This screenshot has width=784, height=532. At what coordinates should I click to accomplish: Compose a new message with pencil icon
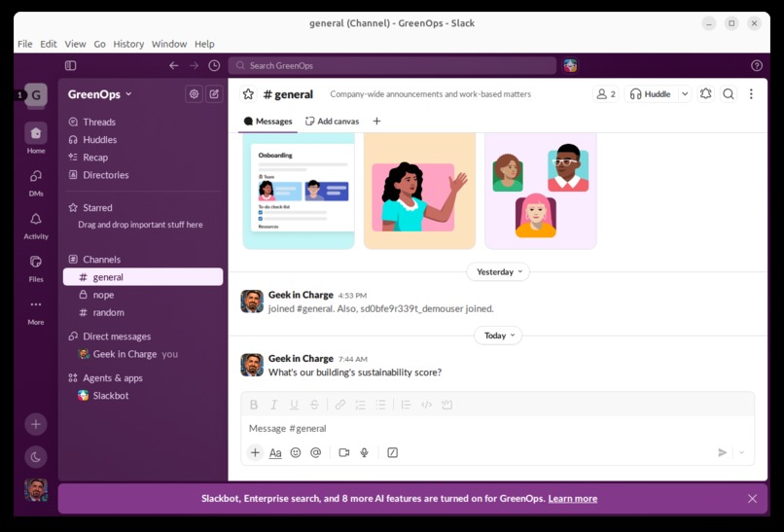(214, 94)
